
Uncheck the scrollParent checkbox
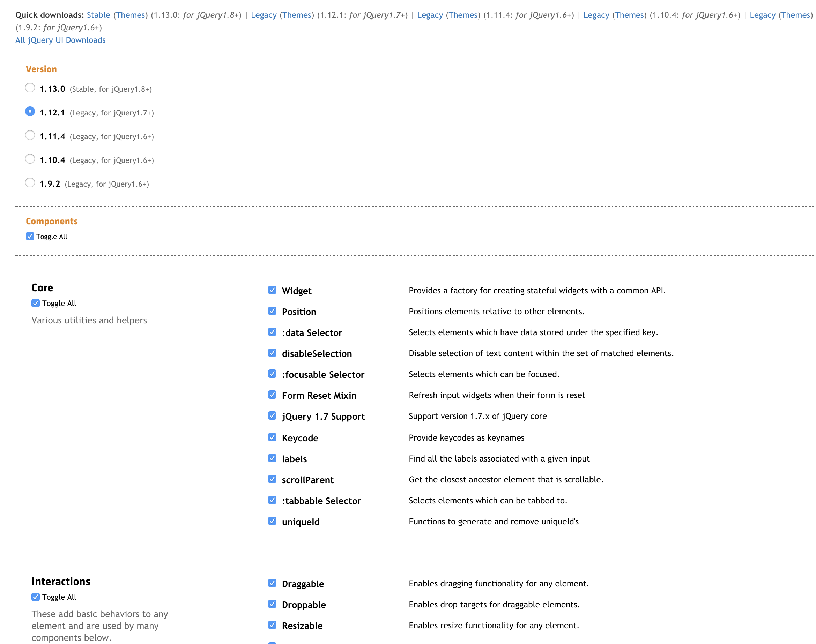(272, 479)
